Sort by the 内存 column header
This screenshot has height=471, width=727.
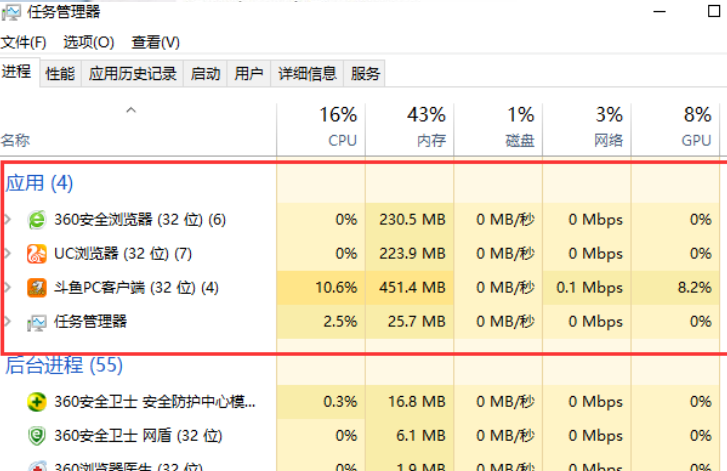click(x=410, y=129)
